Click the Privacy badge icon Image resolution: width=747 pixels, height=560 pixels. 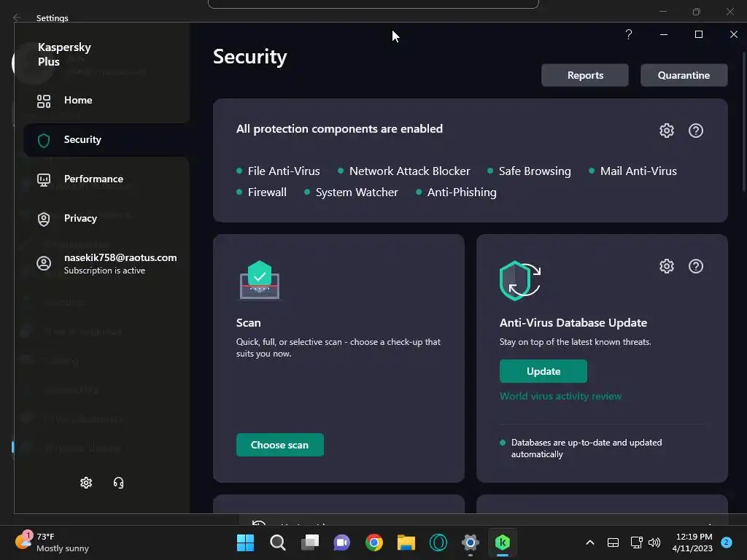pos(44,219)
